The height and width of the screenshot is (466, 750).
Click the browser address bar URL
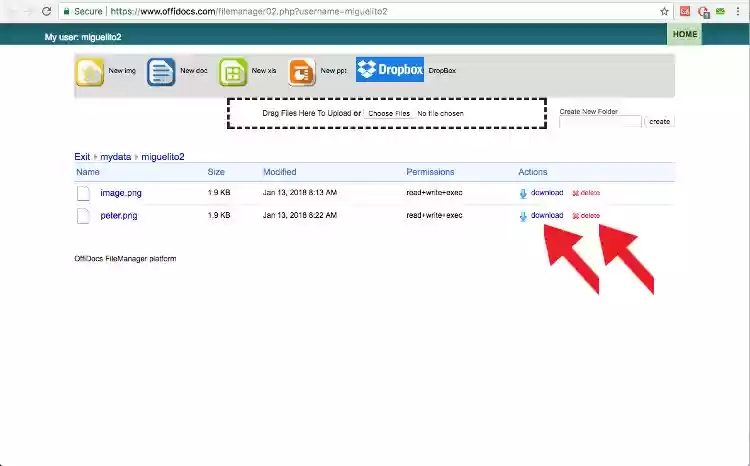pos(249,11)
